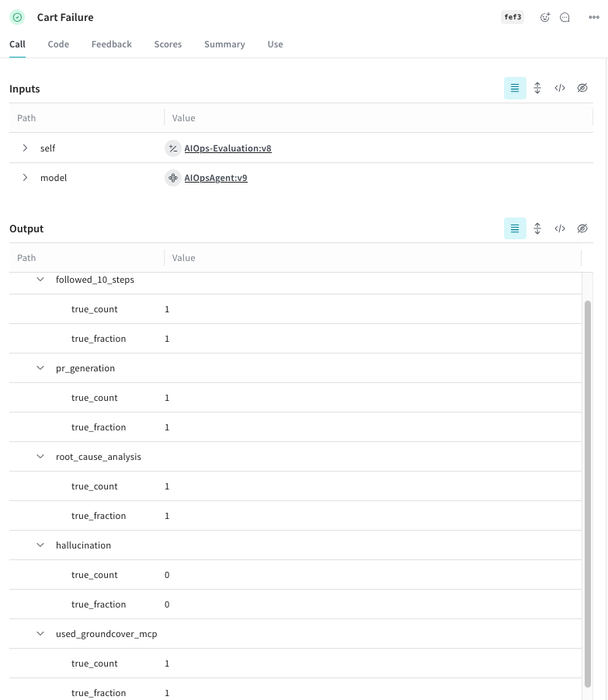608x700 pixels.
Task: Open the AIOps-Evaluation:v8 link
Action: [x=228, y=148]
